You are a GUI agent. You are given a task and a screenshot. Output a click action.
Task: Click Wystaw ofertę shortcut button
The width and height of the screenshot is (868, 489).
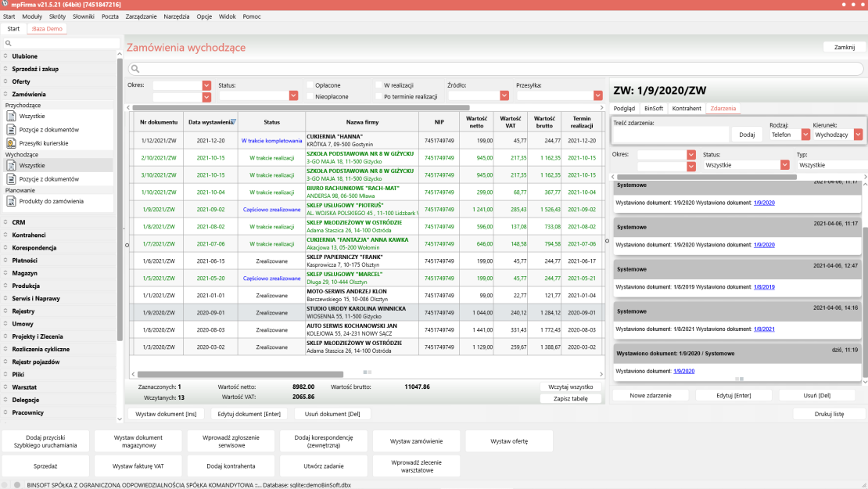509,441
